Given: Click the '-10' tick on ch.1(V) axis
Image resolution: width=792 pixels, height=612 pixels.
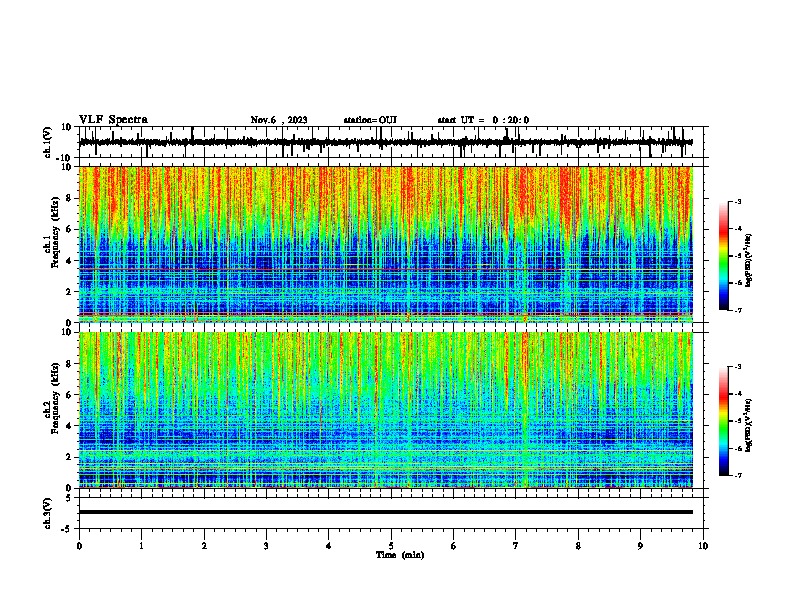Looking at the screenshot, I should coord(65,158).
